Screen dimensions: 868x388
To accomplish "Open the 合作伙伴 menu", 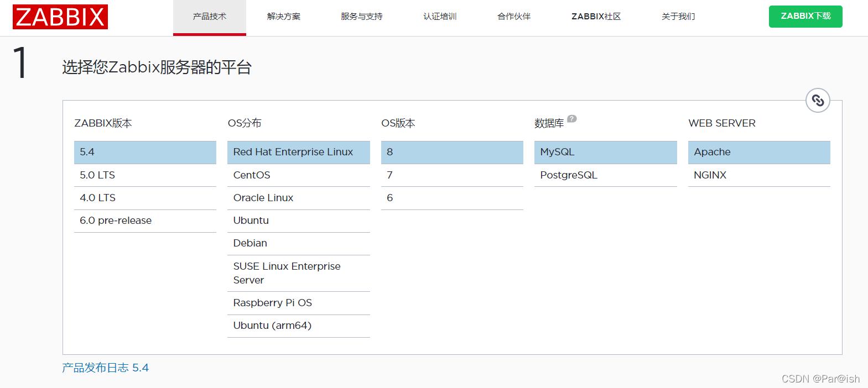I will (x=514, y=17).
